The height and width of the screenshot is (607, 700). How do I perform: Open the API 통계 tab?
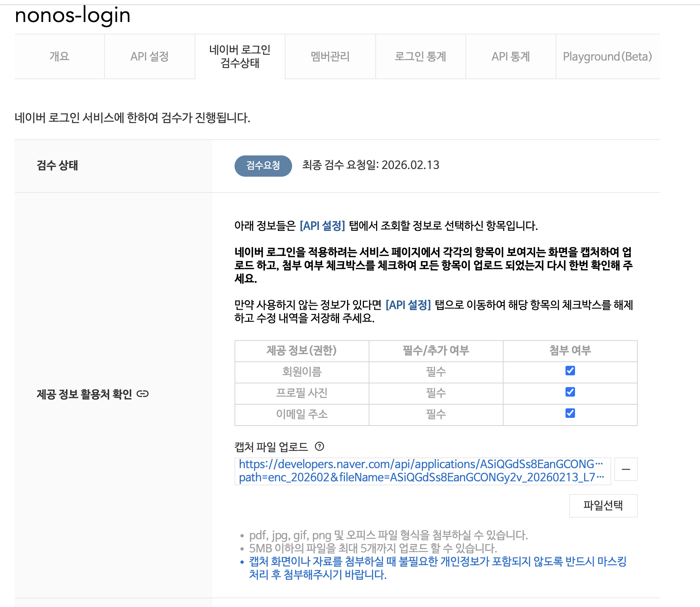click(x=511, y=56)
